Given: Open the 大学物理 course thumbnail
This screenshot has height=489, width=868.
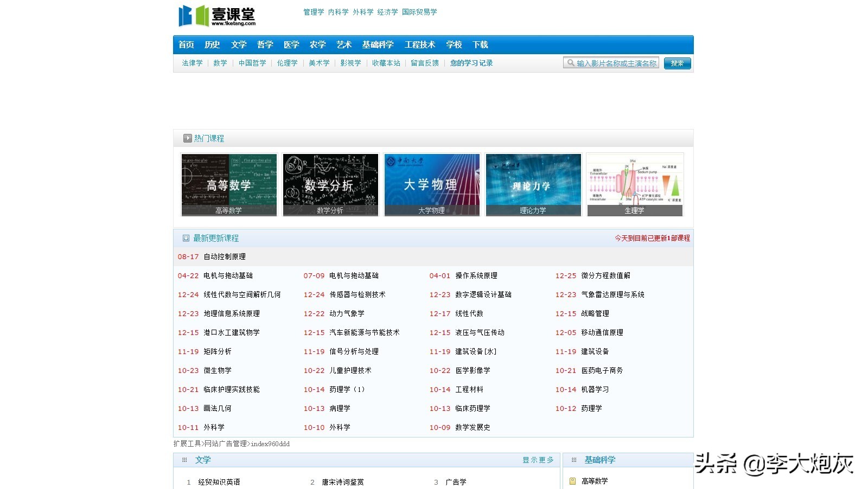Looking at the screenshot, I should coord(431,184).
